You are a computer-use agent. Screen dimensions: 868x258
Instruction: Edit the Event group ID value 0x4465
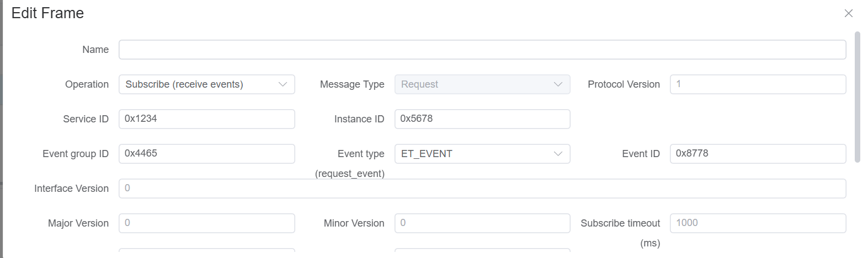tap(206, 154)
